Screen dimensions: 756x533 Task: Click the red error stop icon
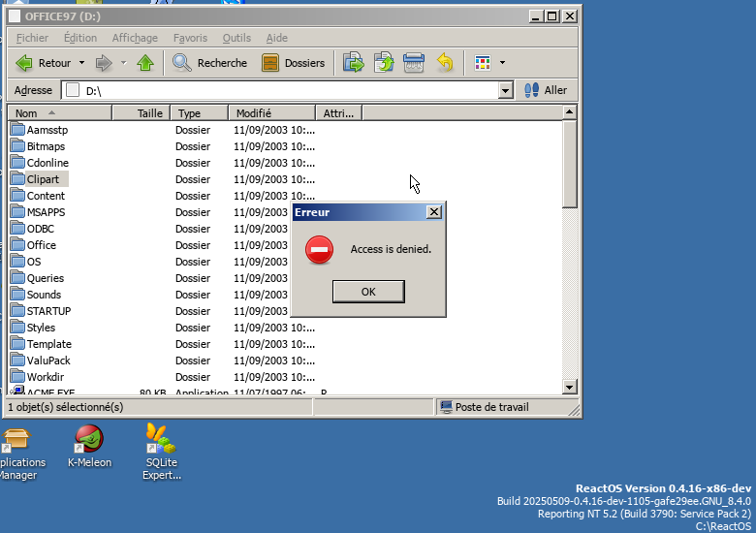click(319, 250)
